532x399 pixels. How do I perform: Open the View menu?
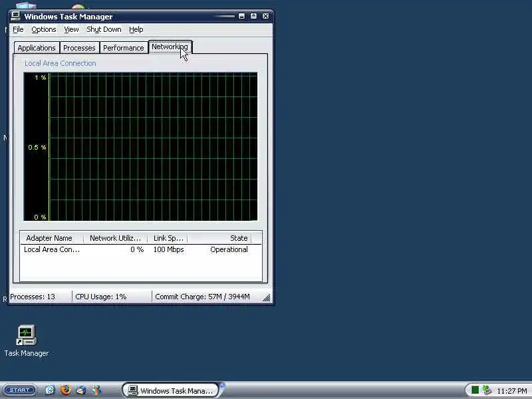(71, 29)
